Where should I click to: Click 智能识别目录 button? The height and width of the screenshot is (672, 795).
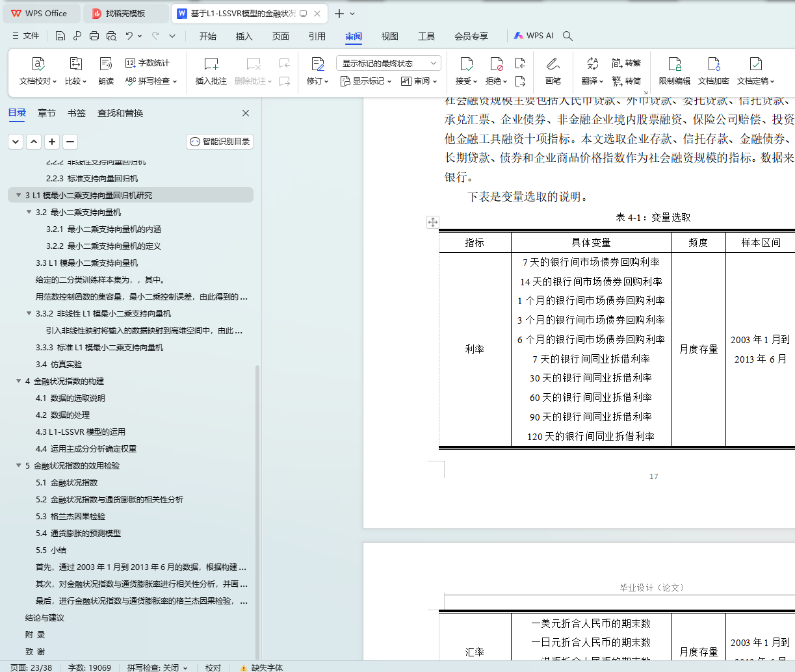[x=220, y=142]
